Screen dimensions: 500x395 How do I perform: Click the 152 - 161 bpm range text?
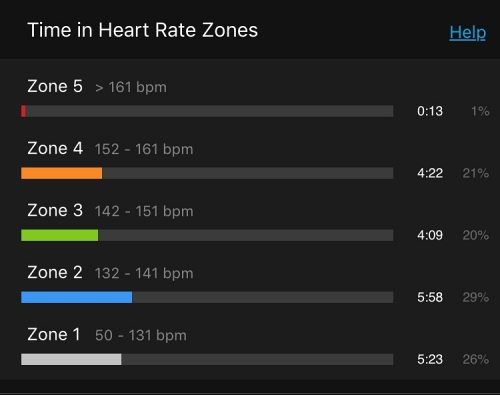coord(144,149)
